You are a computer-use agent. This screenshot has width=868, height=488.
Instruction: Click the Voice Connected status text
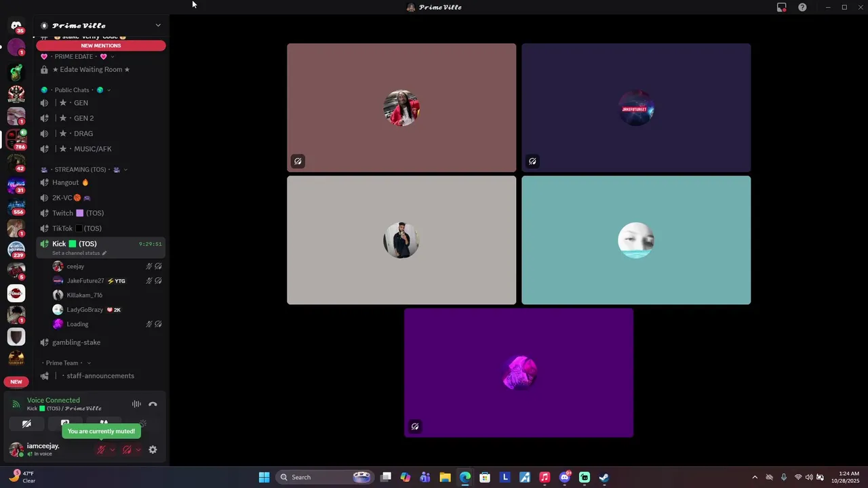53,400
